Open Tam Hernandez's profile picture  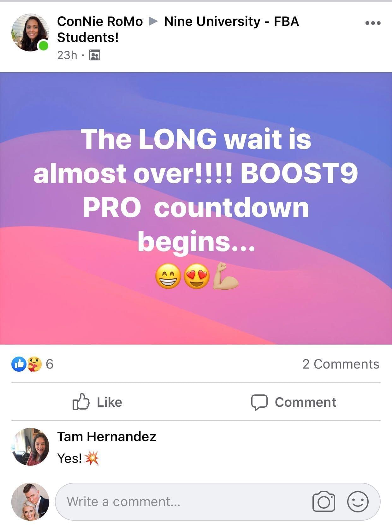coord(30,447)
